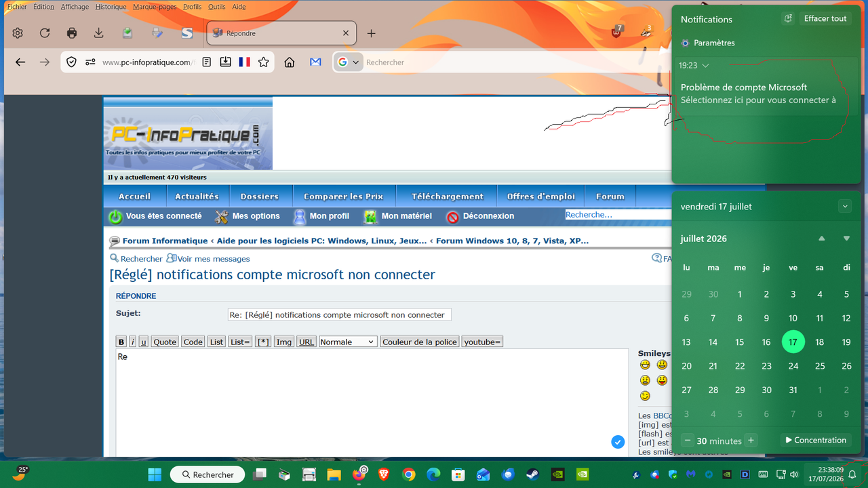The width and height of the screenshot is (868, 488).
Task: Toggle bold BBCode formatting button
Action: (x=121, y=342)
